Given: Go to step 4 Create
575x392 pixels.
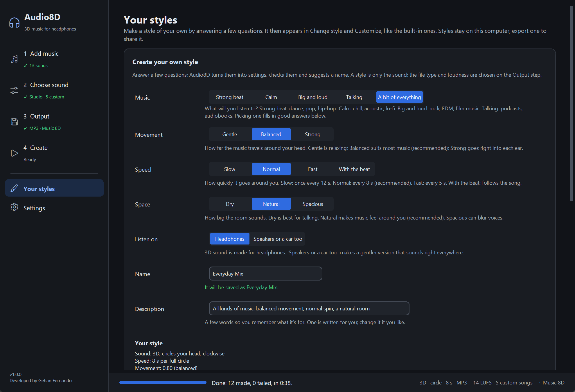Looking at the screenshot, I should [54, 153].
